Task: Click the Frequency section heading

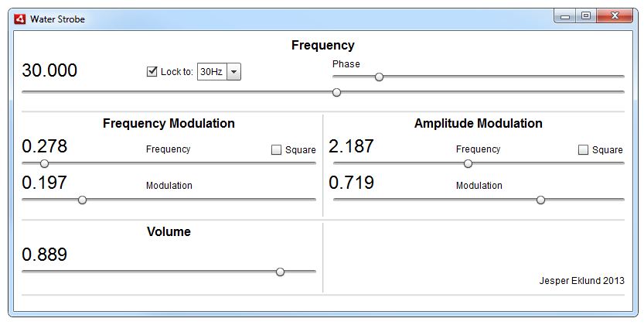Action: coord(323,45)
